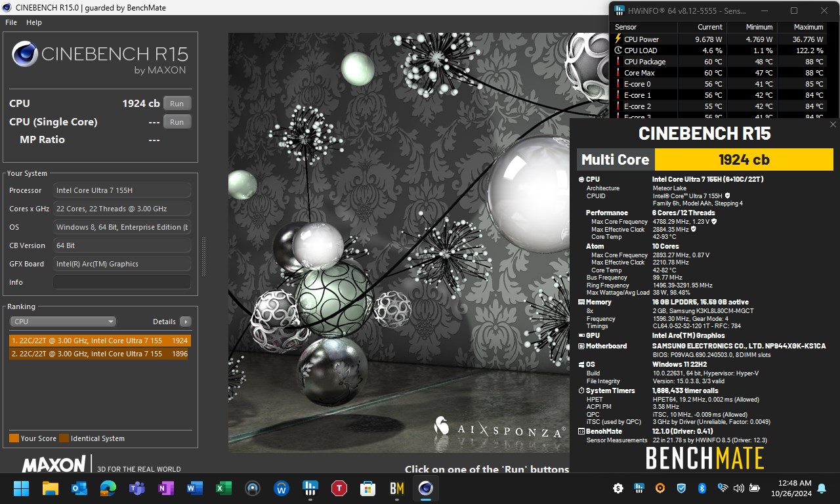Click the GFX Board field value
This screenshot has height=504, width=840.
122,264
